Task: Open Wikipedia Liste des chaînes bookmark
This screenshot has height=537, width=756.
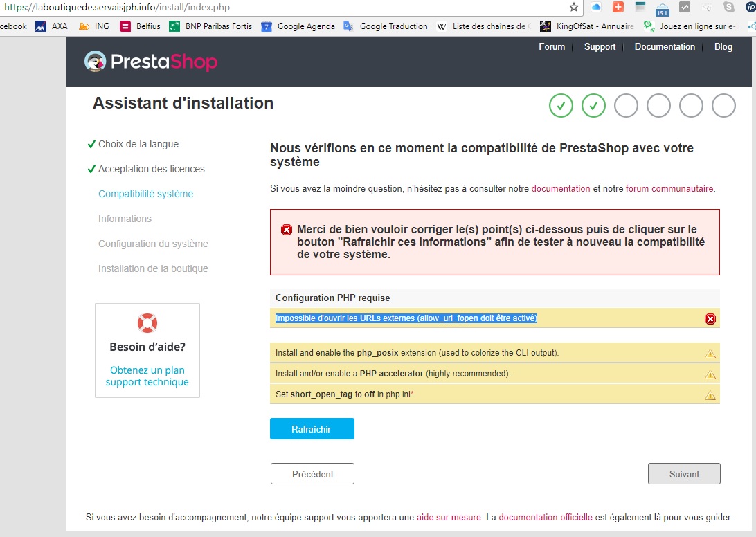Action: 484,26
